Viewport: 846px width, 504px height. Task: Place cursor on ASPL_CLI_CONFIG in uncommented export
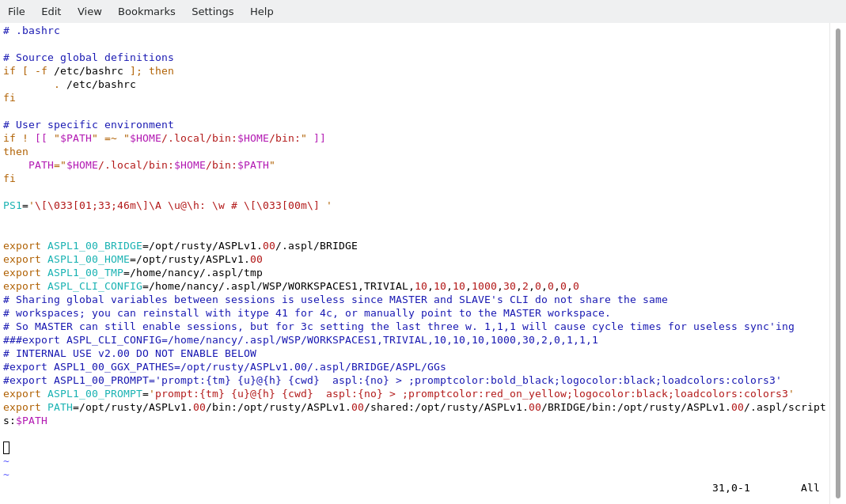(x=94, y=286)
